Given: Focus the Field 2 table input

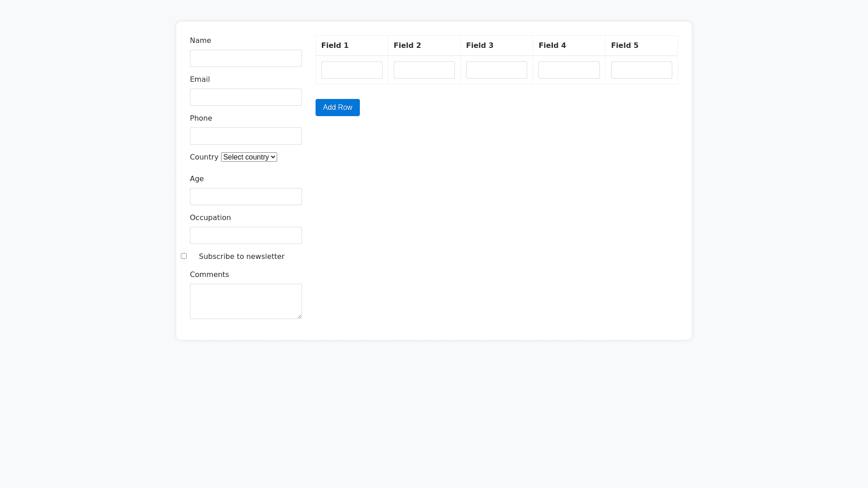Looking at the screenshot, I should 424,70.
